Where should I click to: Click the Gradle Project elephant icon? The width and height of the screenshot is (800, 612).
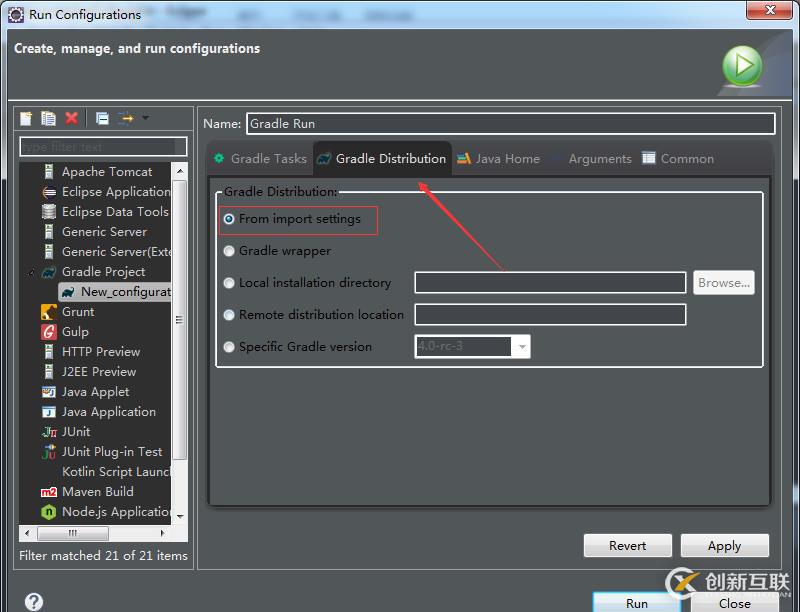pos(48,272)
